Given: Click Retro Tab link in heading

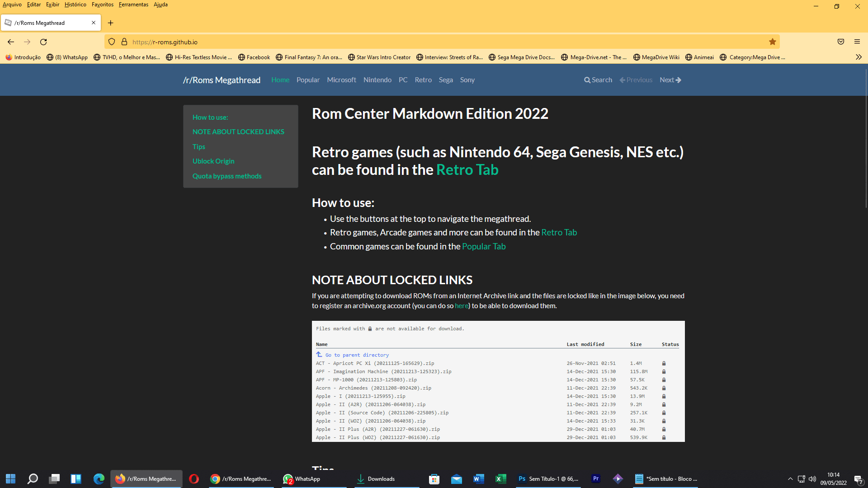Looking at the screenshot, I should [x=467, y=170].
